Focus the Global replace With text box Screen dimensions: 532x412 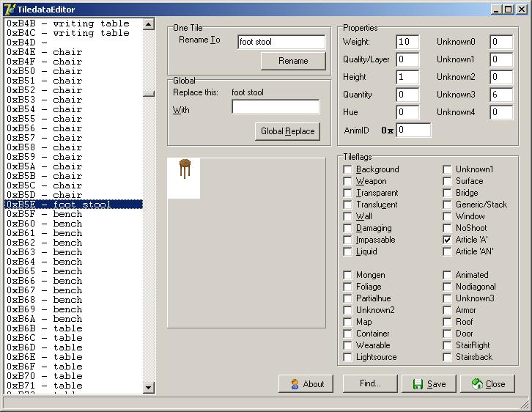pos(276,107)
